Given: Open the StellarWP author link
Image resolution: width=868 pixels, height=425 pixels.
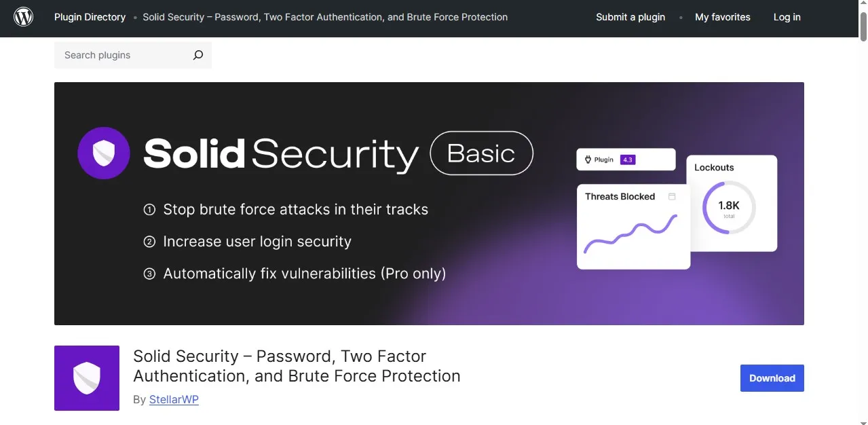Looking at the screenshot, I should [174, 399].
